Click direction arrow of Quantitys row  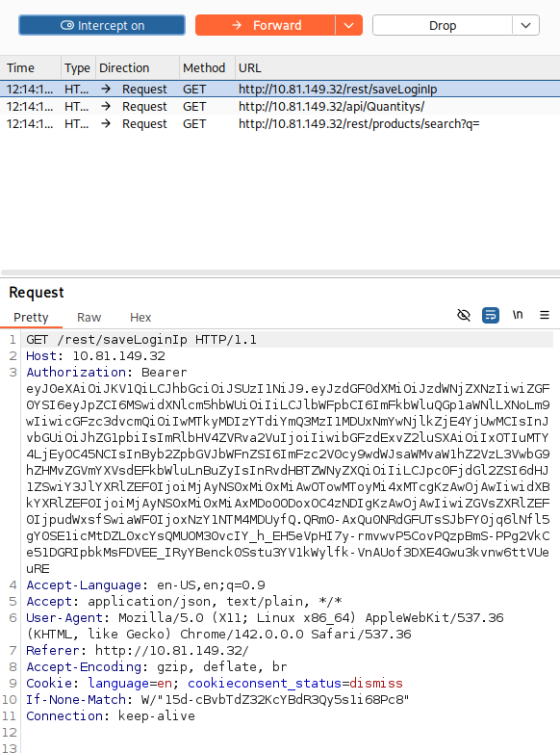click(x=106, y=106)
